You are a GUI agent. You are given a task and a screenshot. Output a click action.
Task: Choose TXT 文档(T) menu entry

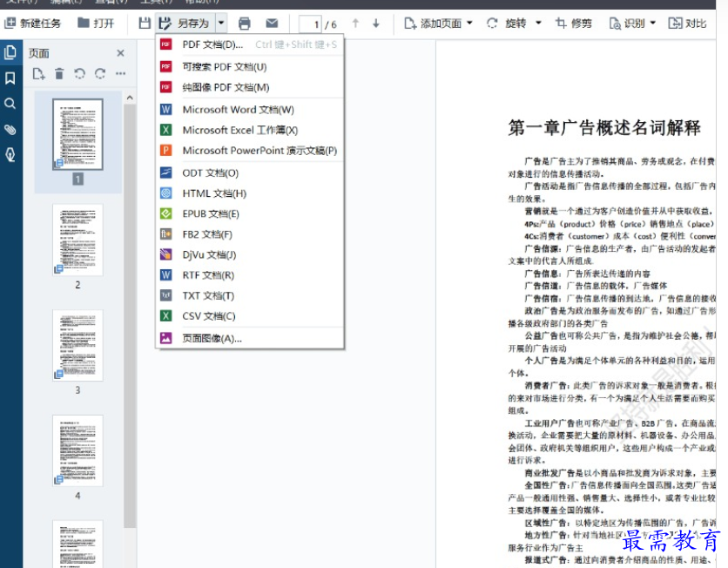point(250,295)
